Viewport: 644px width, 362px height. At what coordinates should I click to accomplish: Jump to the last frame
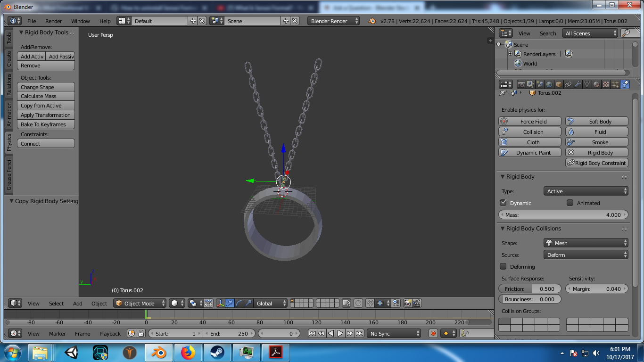pos(359,333)
